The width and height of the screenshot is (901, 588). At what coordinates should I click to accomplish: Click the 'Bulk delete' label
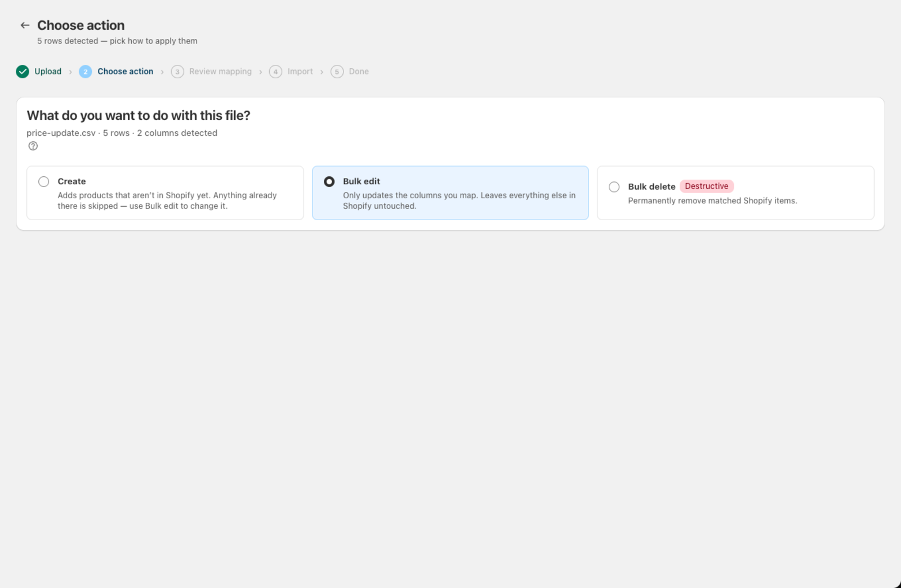[652, 187]
